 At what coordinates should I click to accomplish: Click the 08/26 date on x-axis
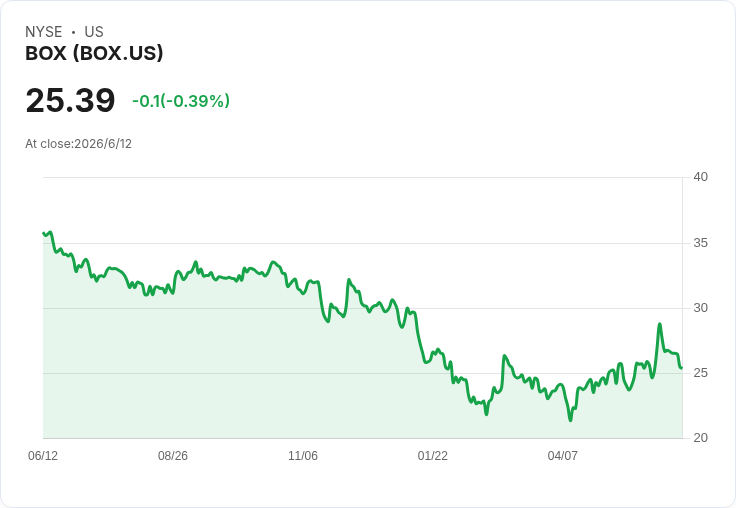(x=173, y=455)
